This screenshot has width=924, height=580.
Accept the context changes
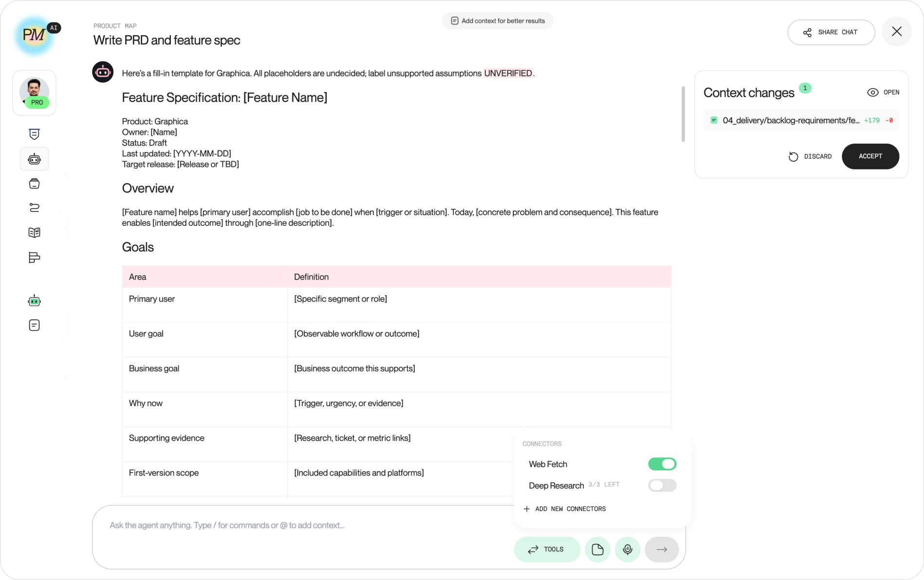(870, 156)
